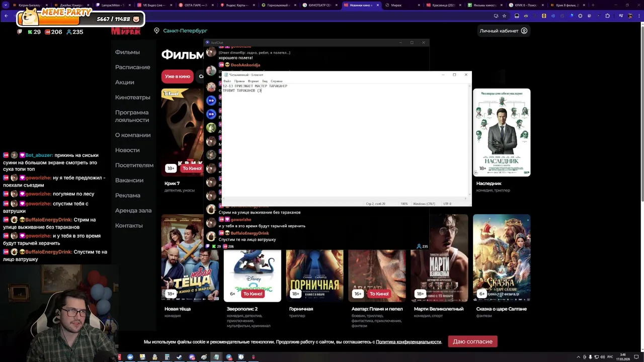
Task: Select the Уже в кино filter
Action: click(x=178, y=76)
